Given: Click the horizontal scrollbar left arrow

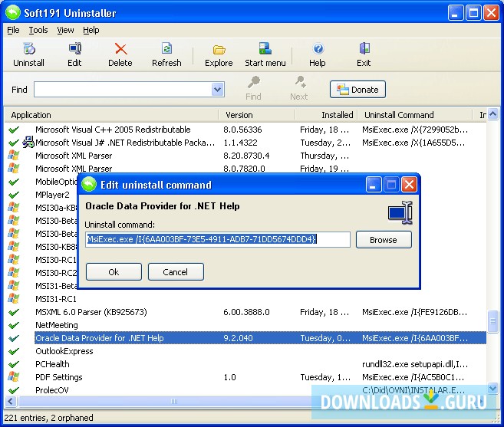Looking at the screenshot, I should point(11,401).
